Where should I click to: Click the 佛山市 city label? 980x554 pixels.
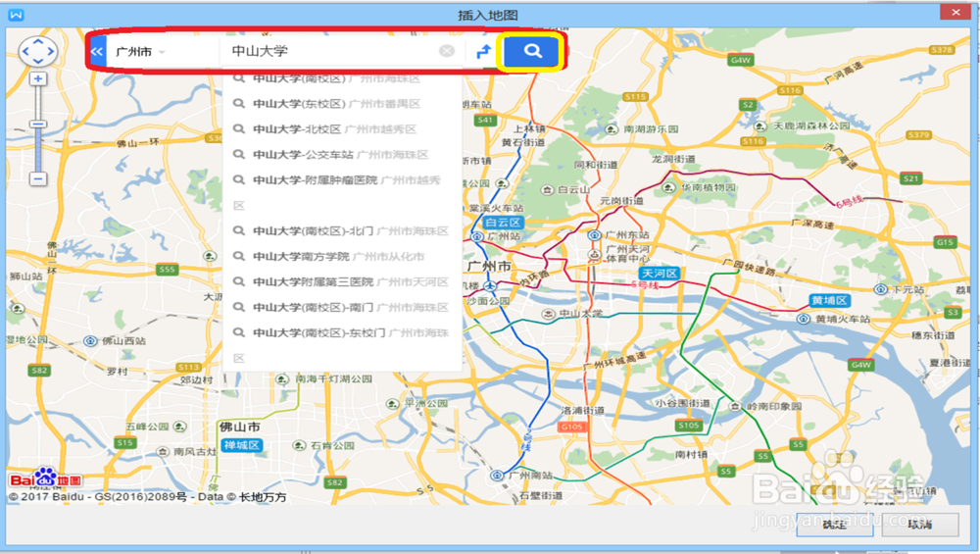tap(239, 427)
